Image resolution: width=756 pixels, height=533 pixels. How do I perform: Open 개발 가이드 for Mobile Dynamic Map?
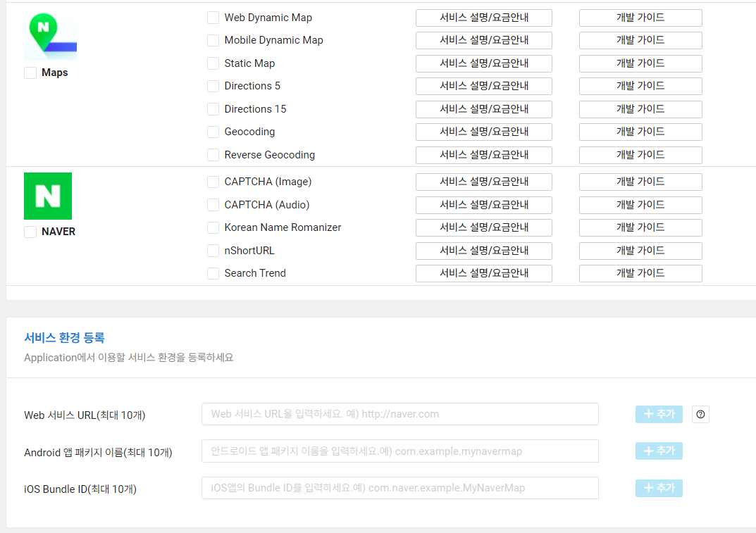[x=640, y=40]
